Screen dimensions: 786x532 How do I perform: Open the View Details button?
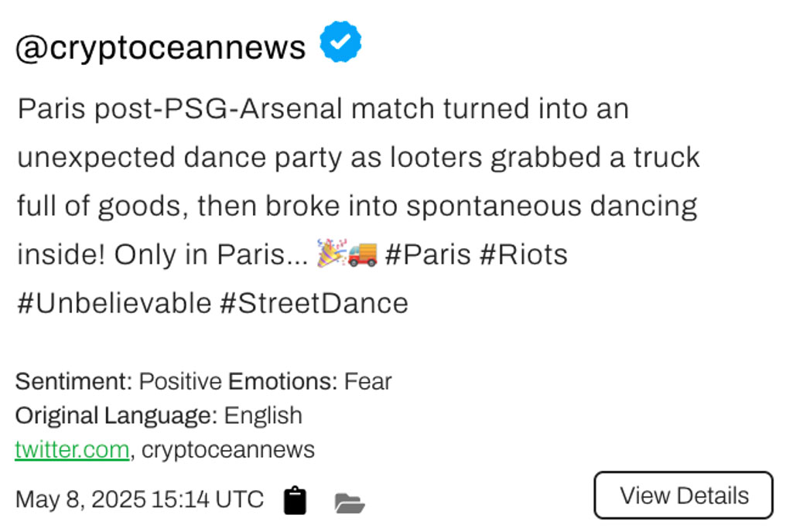pyautogui.click(x=683, y=496)
